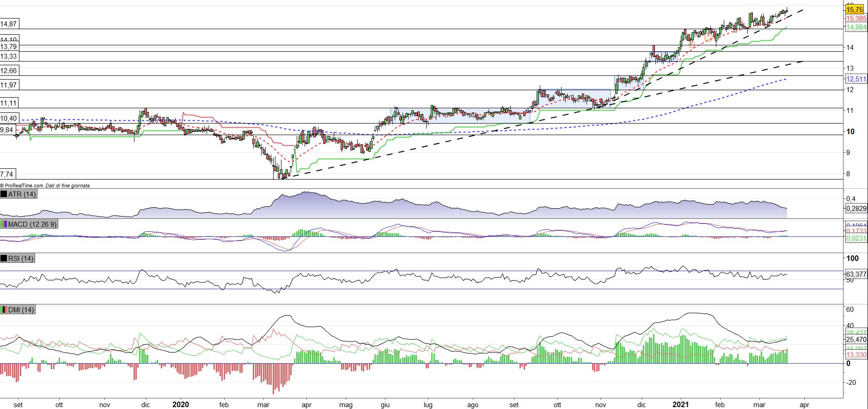The width and height of the screenshot is (868, 409).
Task: Click the 63,377 RSI value tag
Action: 856,274
